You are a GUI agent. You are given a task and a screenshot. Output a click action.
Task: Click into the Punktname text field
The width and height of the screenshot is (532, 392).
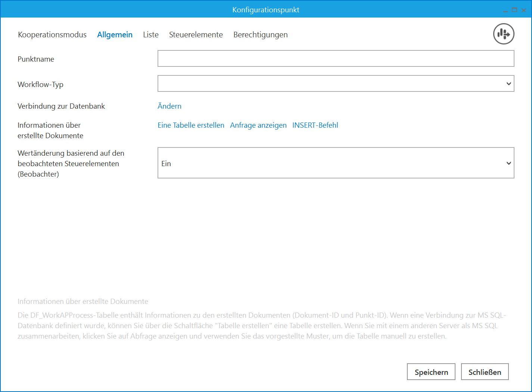pyautogui.click(x=336, y=59)
